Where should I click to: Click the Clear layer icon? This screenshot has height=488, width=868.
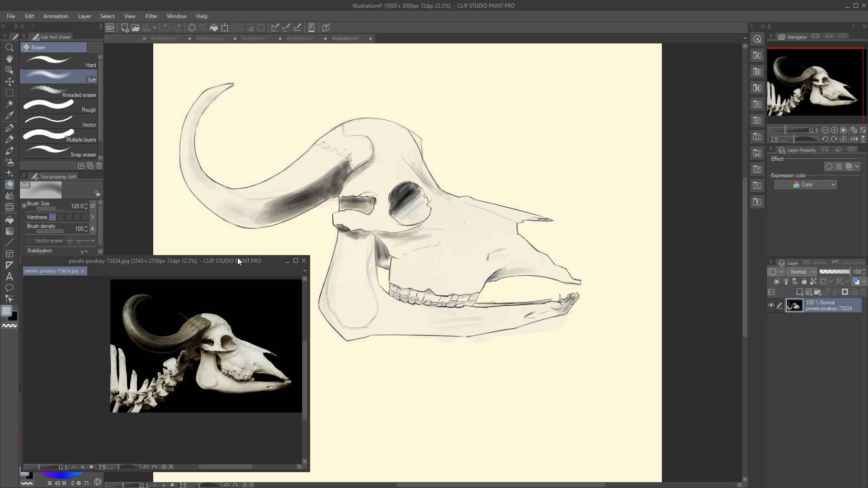(x=192, y=28)
